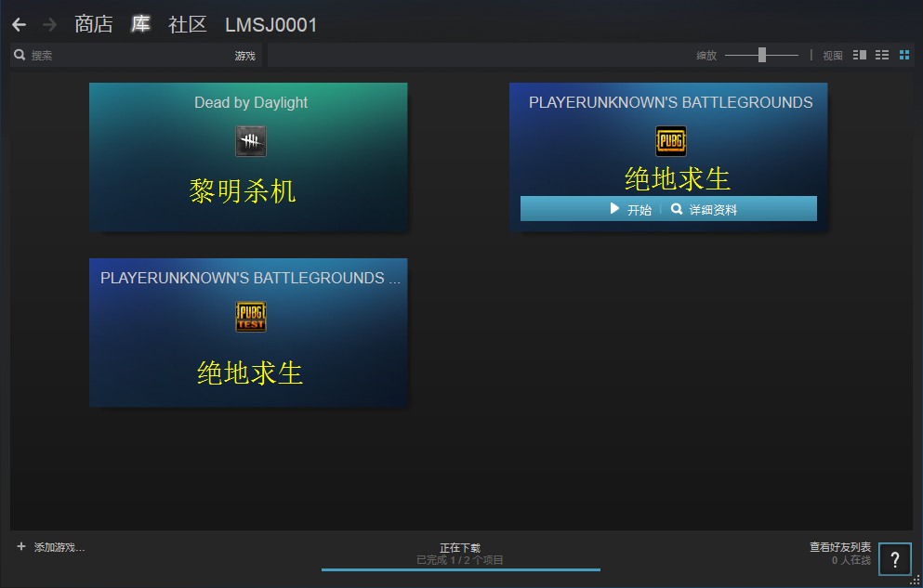
Task: Click the PUBG game icon
Action: (x=671, y=141)
